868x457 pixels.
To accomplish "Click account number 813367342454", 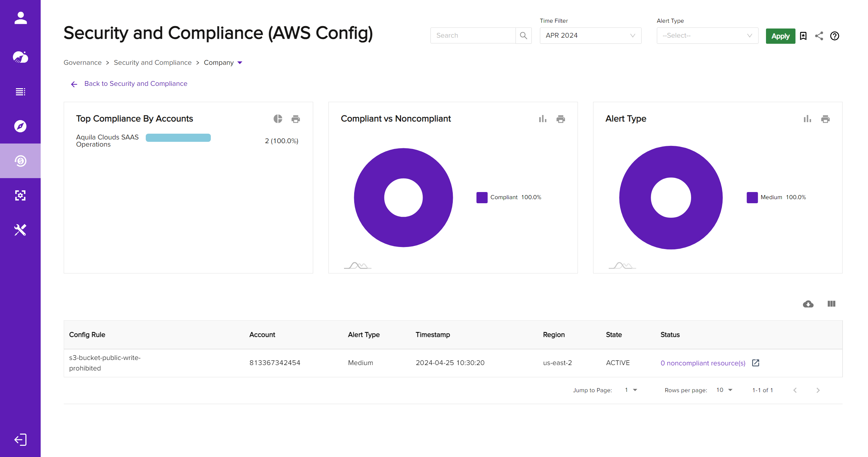I will (x=275, y=363).
